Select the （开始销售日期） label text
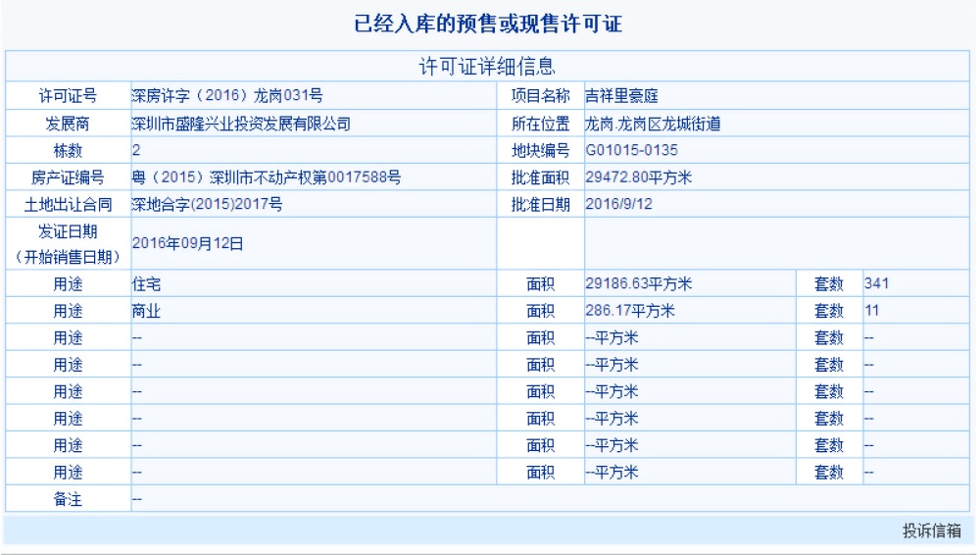Screen dimensions: 980x555 68,257
